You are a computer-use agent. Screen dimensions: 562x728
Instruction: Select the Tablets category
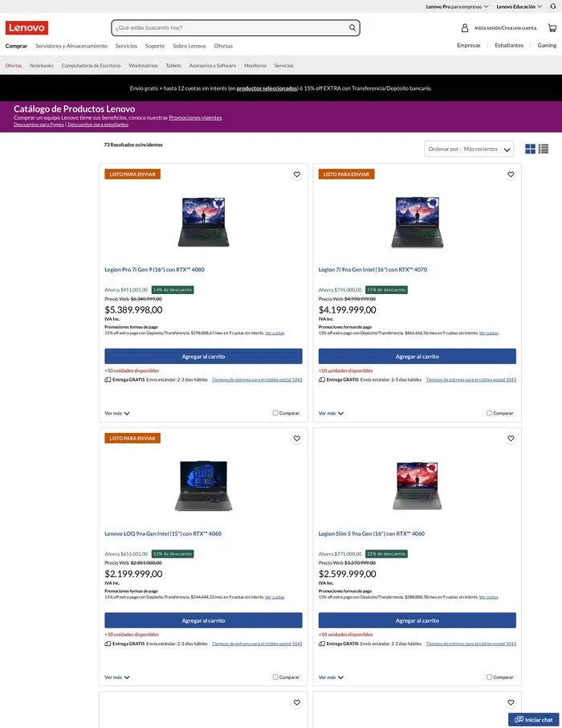click(173, 65)
